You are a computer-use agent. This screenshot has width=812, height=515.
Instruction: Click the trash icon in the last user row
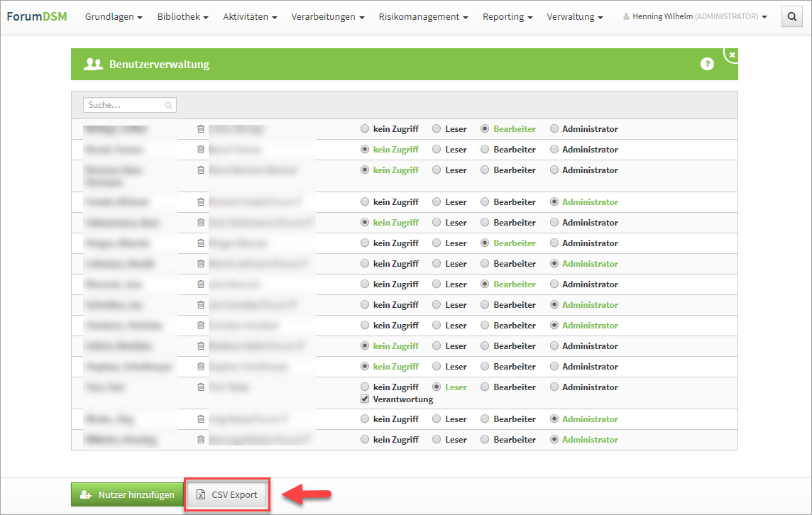point(201,440)
